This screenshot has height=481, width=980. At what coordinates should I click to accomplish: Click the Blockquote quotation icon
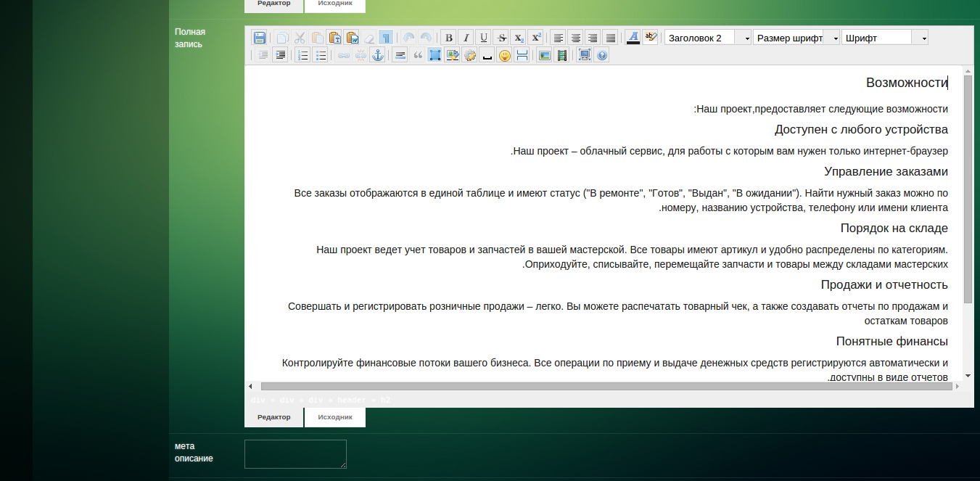point(417,55)
